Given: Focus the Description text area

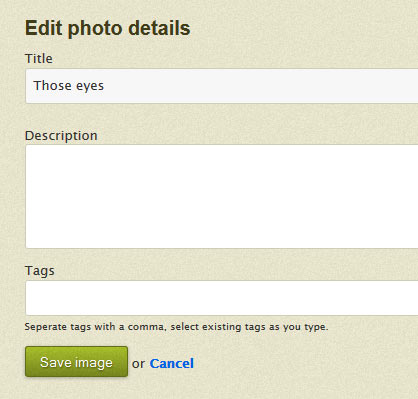Looking at the screenshot, I should [222, 197].
